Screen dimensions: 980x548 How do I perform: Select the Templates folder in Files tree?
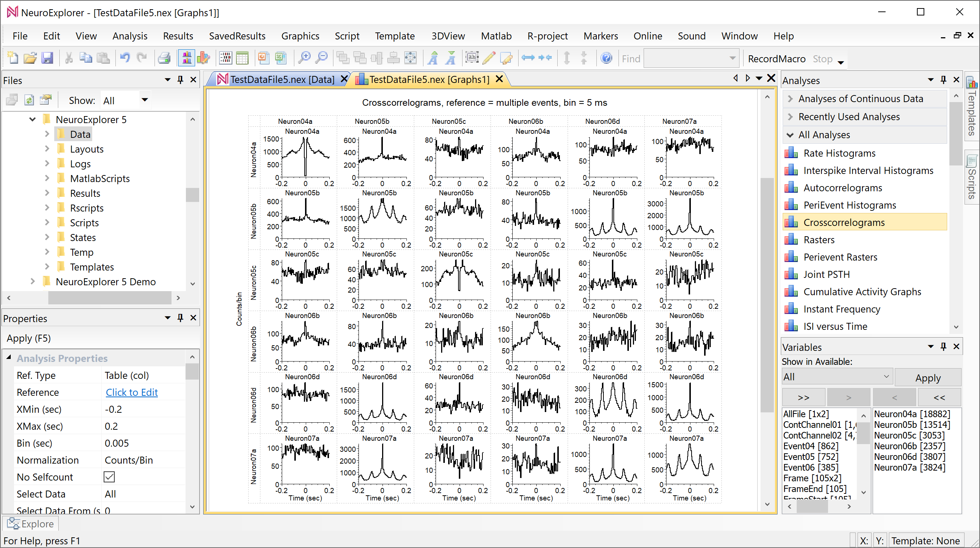click(92, 267)
